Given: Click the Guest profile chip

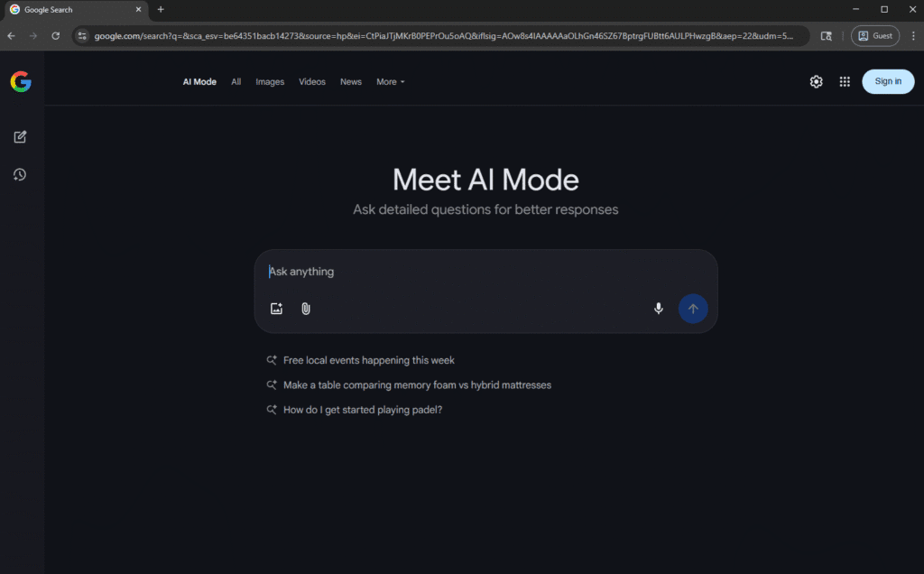Looking at the screenshot, I should point(874,36).
